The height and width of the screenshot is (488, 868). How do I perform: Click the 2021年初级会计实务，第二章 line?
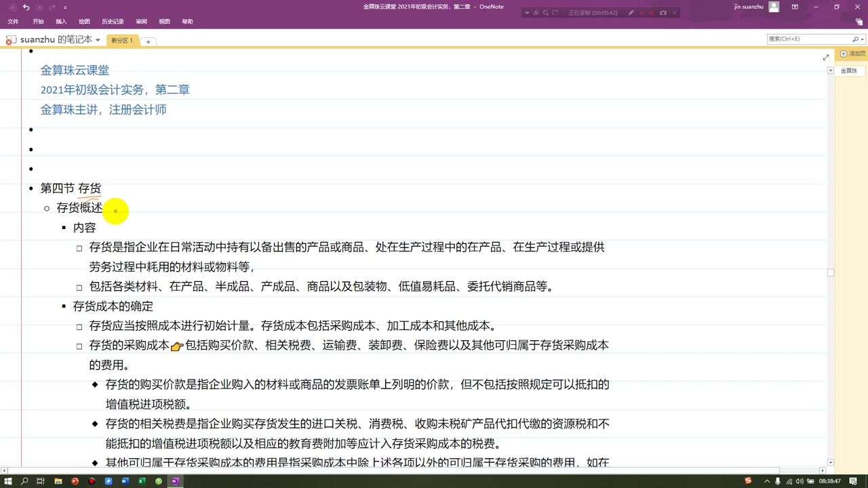pos(115,89)
